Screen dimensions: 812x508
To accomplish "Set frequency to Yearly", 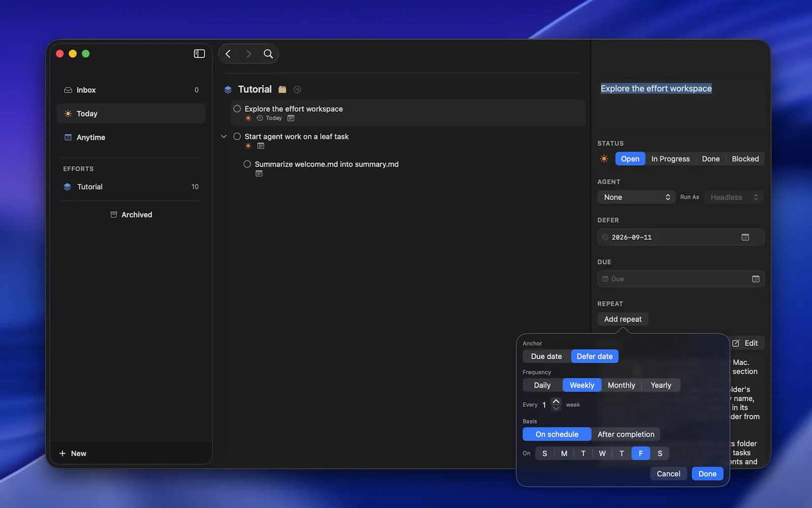I will [661, 386].
